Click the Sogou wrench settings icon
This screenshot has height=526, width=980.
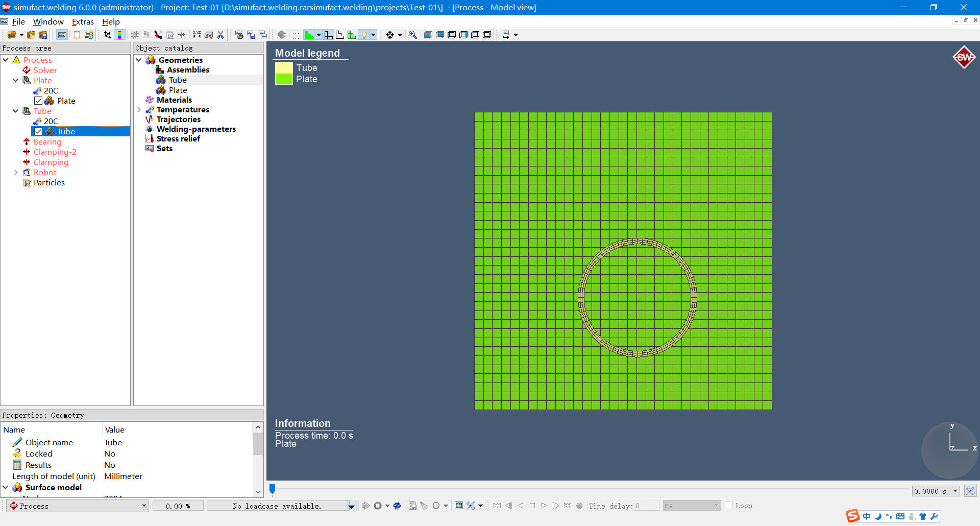tap(934, 516)
